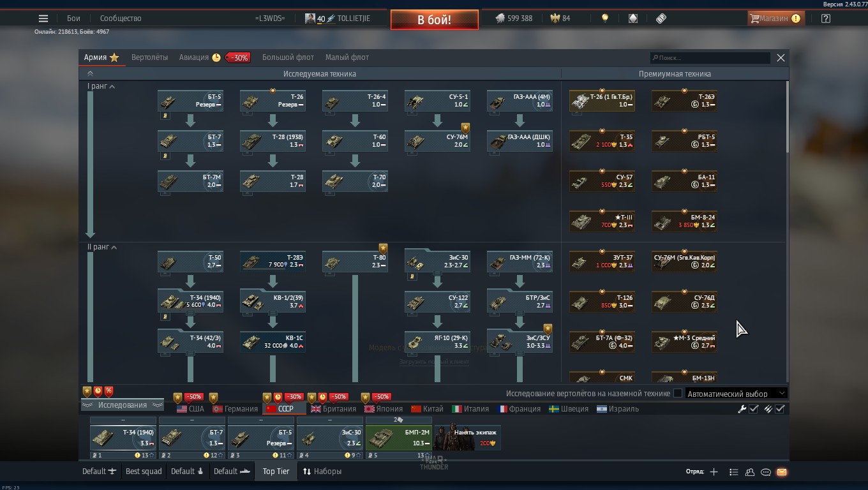The width and height of the screenshot is (868, 490).
Task: Select crew slot 4 with ЗиС-30
Action: [x=330, y=438]
